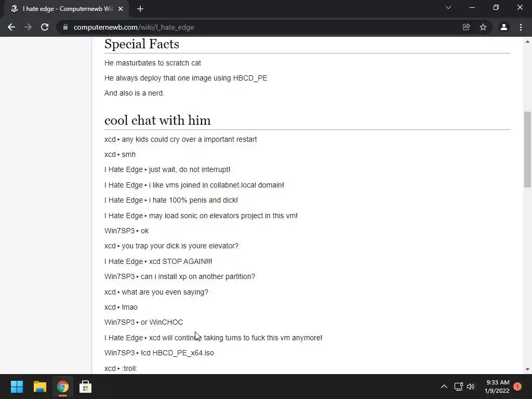
Task: Launch File Explorer from taskbar
Action: point(40,387)
